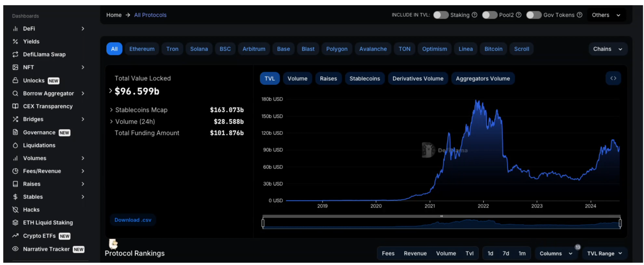Viewport: 644px width, 265px height.
Task: Select the Fees column group
Action: click(x=388, y=253)
